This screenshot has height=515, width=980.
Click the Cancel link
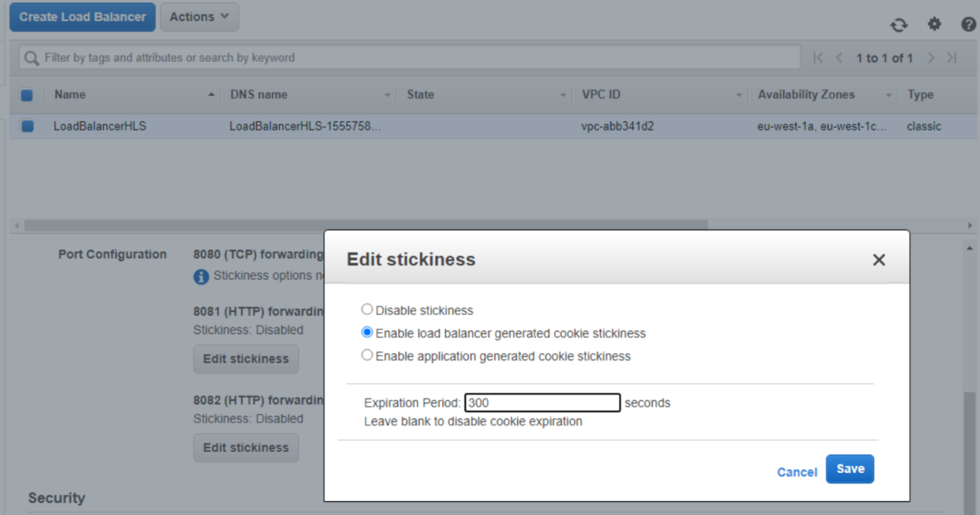[796, 472]
